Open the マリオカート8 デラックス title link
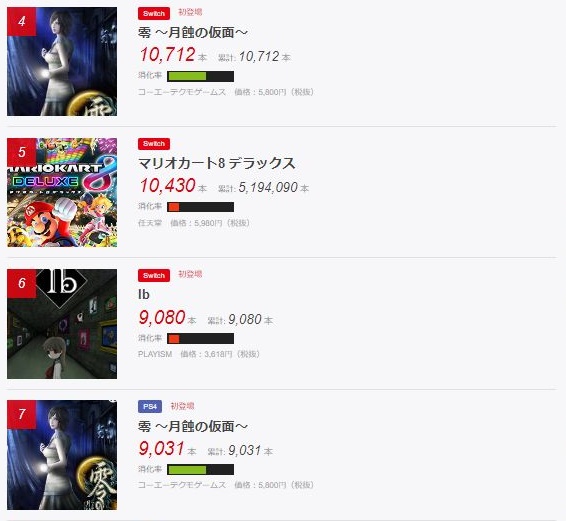The image size is (566, 521). (217, 163)
